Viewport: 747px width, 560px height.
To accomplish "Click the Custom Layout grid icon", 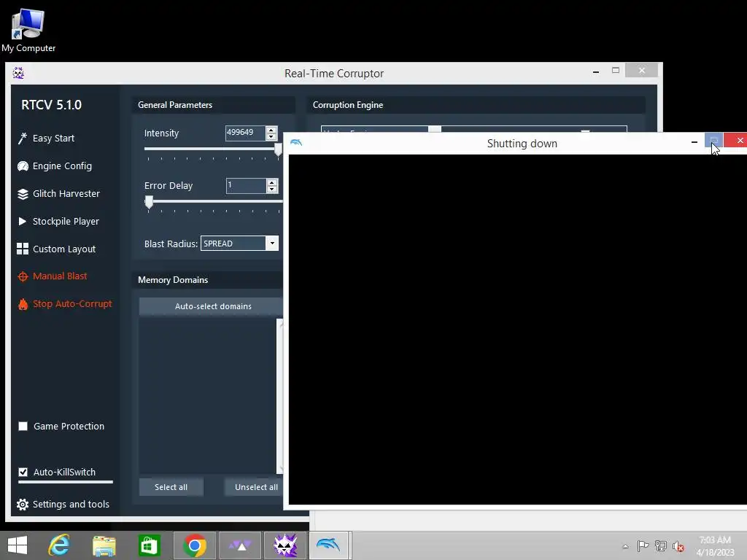I will tap(23, 249).
